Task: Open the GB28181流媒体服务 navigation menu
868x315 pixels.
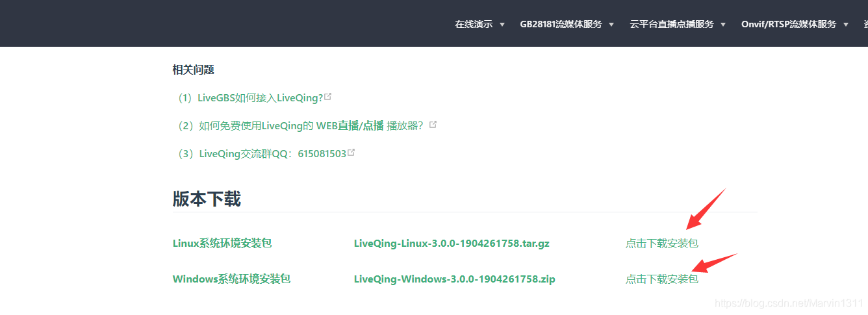Action: (561, 24)
